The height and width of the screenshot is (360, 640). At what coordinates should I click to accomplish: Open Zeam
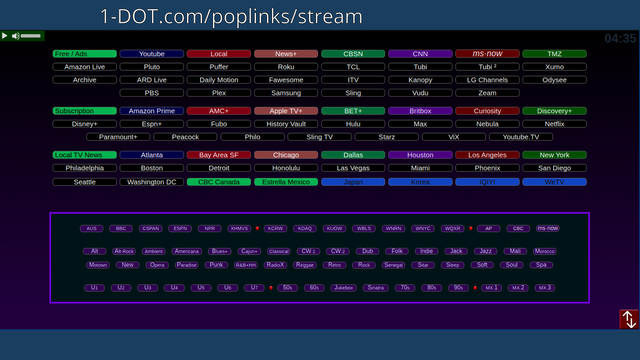coord(487,93)
